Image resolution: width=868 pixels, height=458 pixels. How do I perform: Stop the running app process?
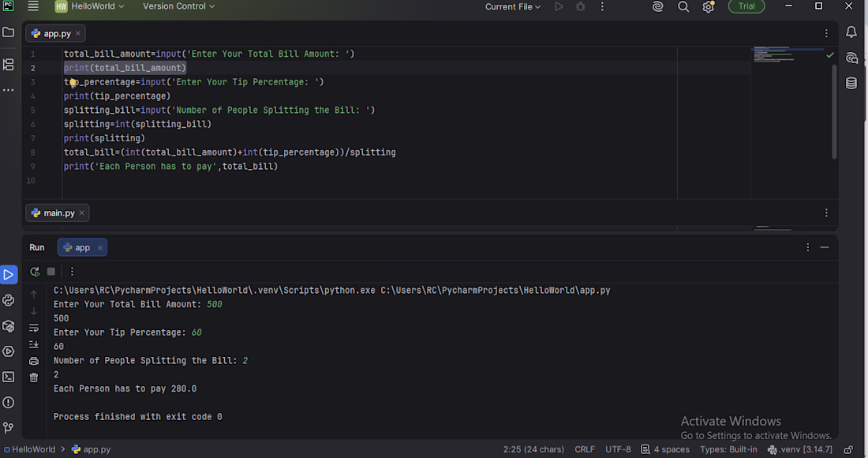pyautogui.click(x=51, y=272)
